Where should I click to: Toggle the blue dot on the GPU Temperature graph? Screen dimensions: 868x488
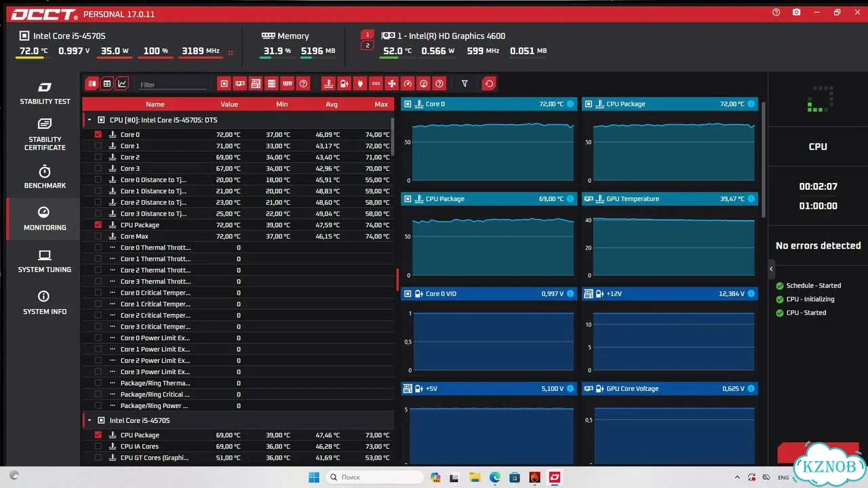click(x=751, y=199)
